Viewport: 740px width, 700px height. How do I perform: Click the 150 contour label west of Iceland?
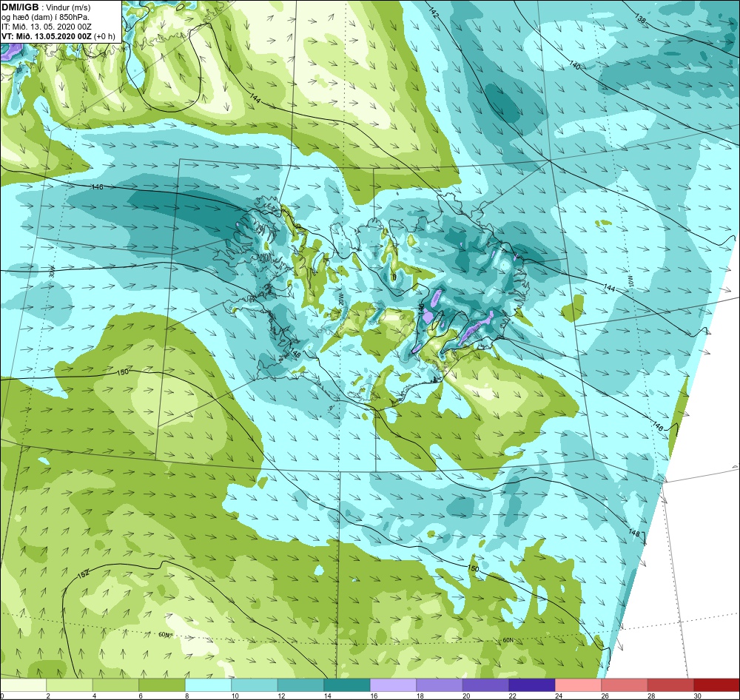coord(122,372)
